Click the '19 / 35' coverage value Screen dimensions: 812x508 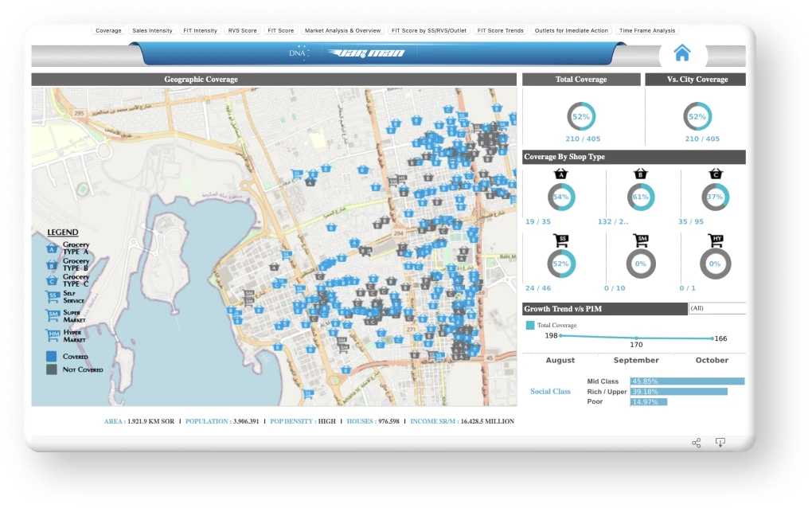pyautogui.click(x=538, y=221)
